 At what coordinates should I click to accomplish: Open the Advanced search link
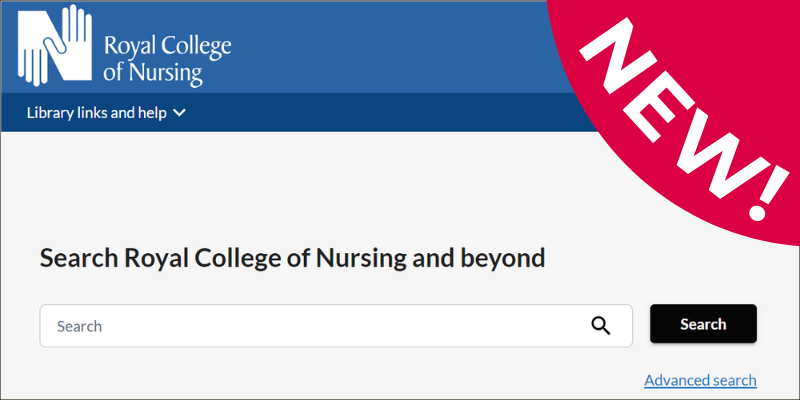click(700, 380)
